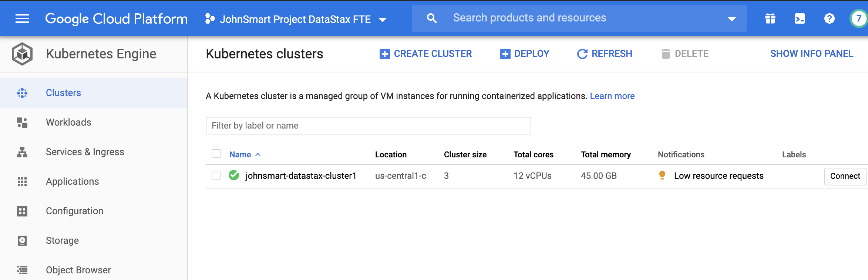
Task: Open the JohnSmart Project DataStax FTE project selector
Action: [296, 19]
